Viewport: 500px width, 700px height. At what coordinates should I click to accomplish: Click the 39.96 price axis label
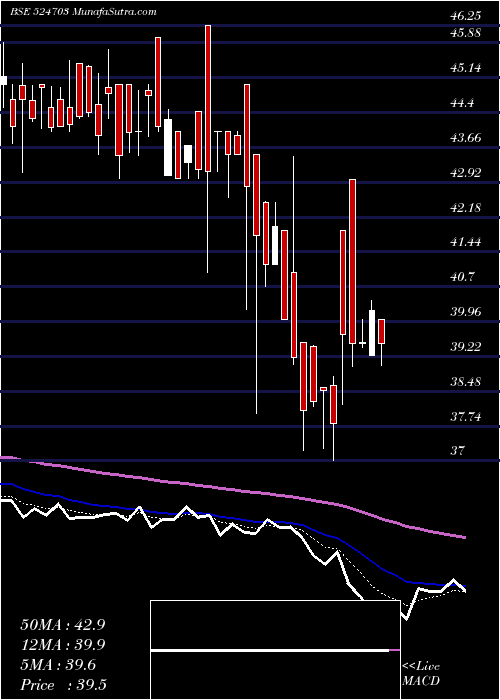pos(465,312)
